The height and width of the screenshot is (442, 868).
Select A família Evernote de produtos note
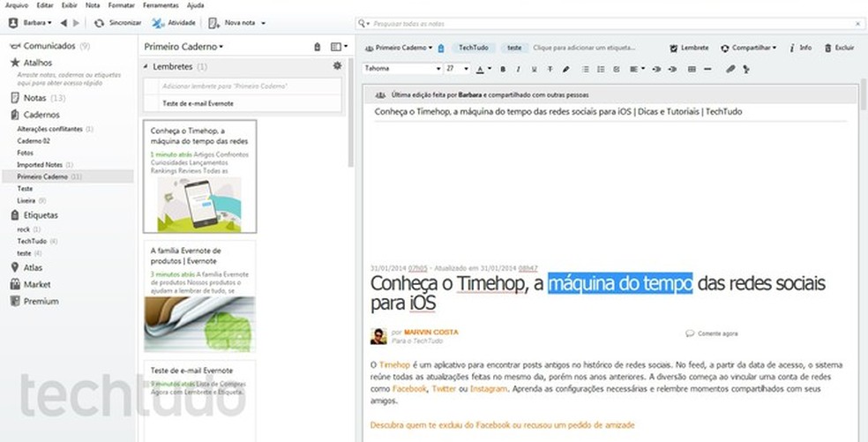click(x=200, y=297)
